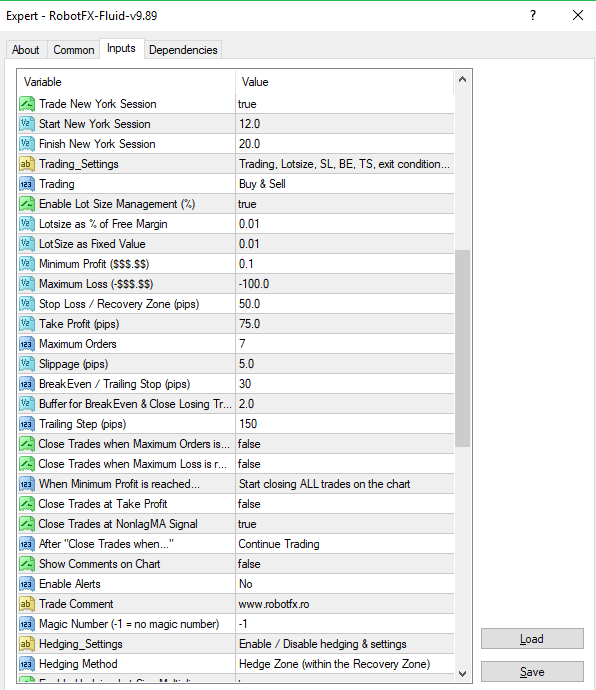Click the ab icon beside Trading_Settings
This screenshot has width=596, height=690.
26,164
